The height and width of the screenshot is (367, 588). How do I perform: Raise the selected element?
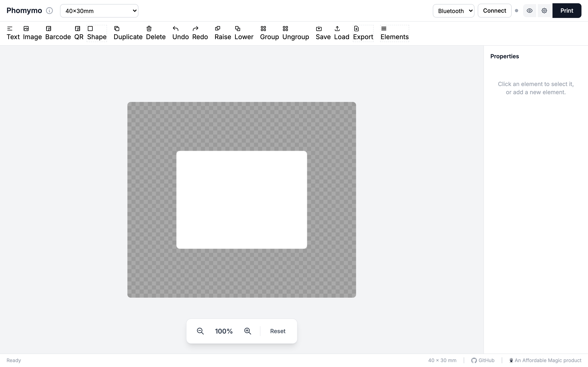point(223,33)
